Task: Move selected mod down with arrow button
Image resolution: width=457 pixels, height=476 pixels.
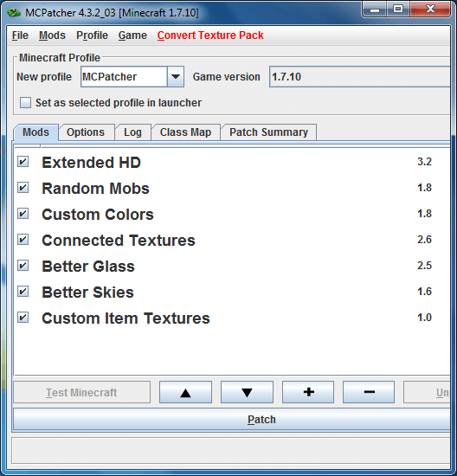Action: 247,392
